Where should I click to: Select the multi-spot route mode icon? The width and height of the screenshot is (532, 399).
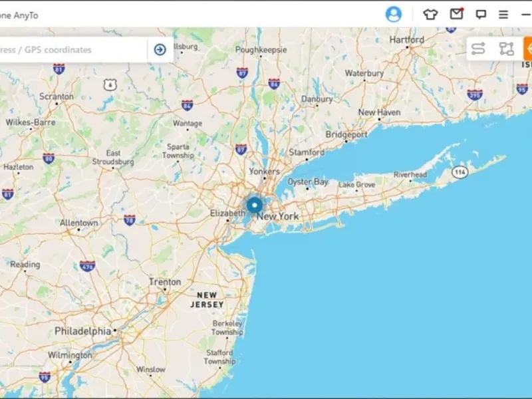pos(506,49)
